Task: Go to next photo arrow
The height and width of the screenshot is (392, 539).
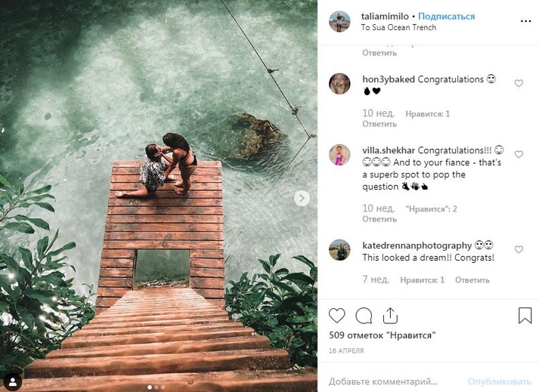Action: pos(302,198)
